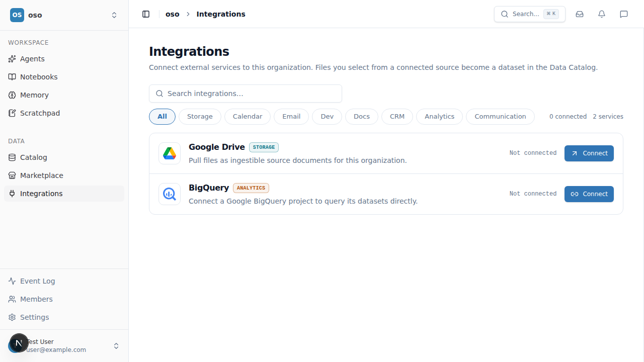Toggle the sidebar panel icon
The image size is (644, 362).
coord(146,14)
